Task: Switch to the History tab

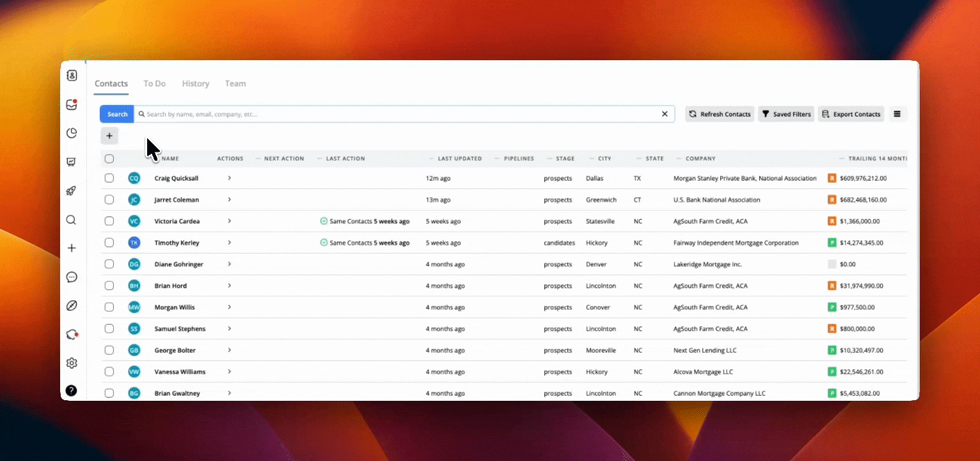Action: pyautogui.click(x=195, y=84)
